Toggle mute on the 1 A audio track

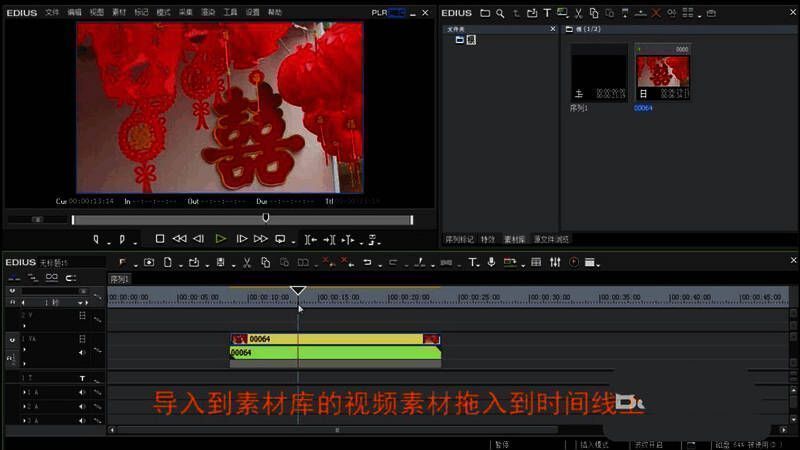[x=82, y=392]
